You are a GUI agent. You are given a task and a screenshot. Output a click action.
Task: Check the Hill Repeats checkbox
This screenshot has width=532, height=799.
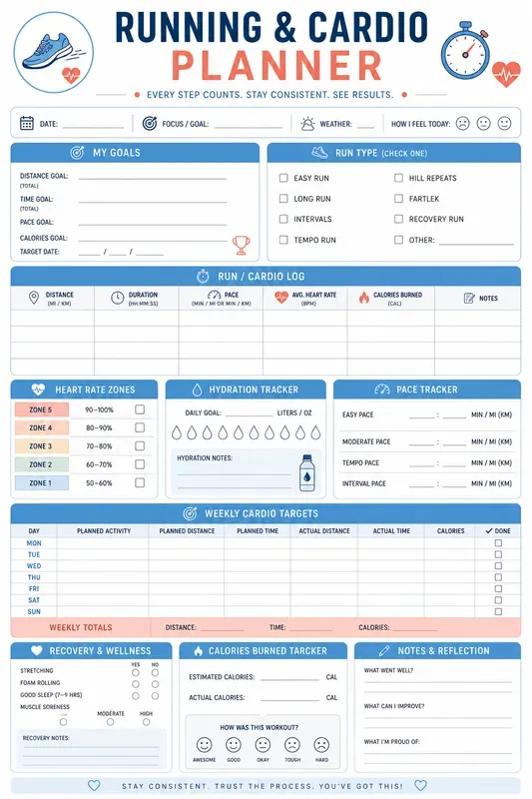(398, 178)
